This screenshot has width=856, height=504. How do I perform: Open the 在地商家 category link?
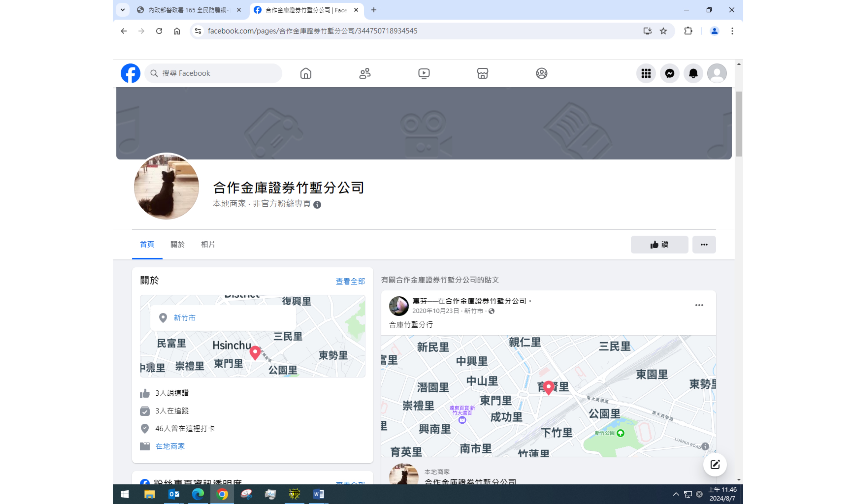170,446
